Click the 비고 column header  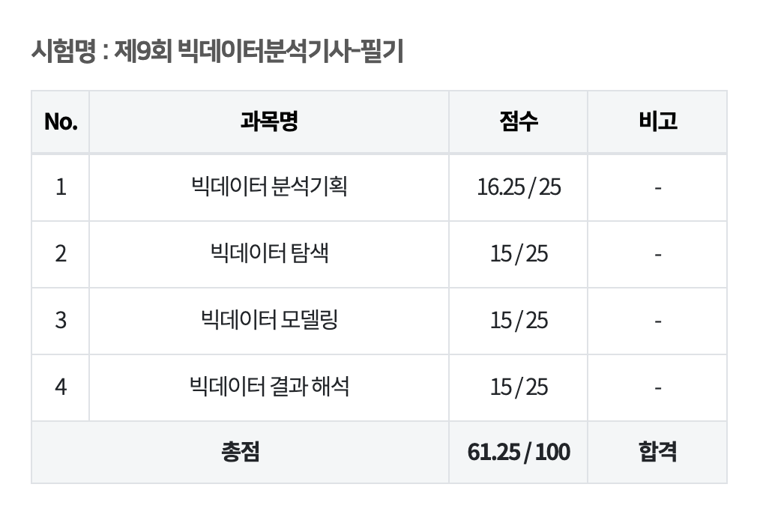(657, 121)
